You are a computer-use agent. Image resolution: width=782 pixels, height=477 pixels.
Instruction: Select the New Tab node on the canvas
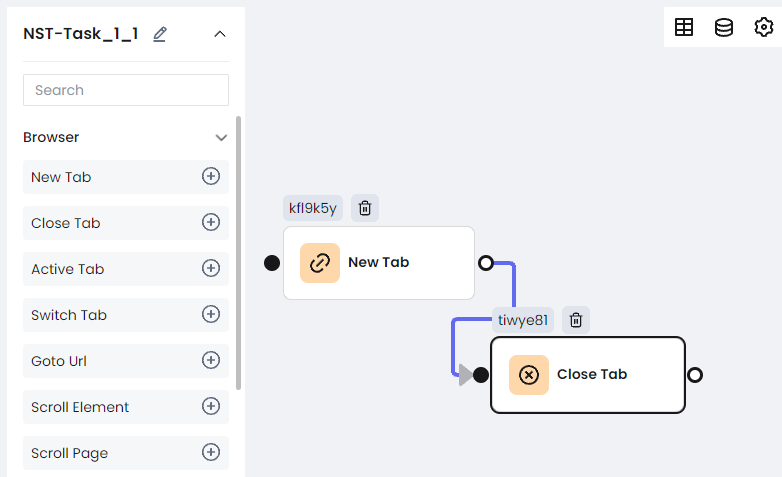tap(379, 263)
